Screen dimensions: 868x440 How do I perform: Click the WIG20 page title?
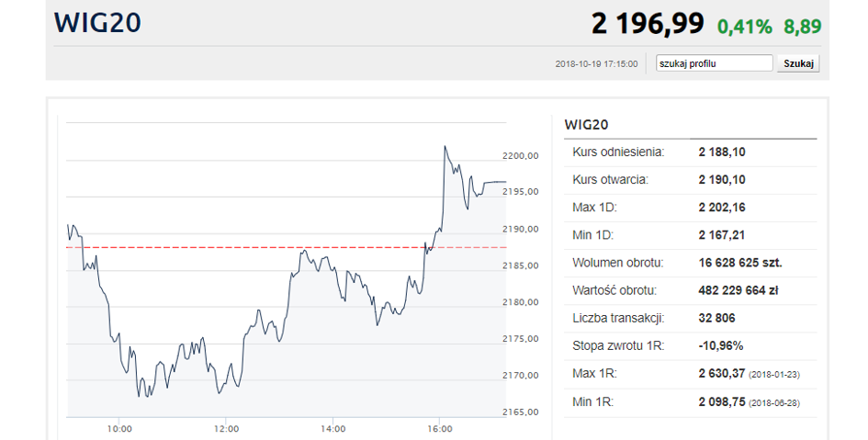(97, 23)
